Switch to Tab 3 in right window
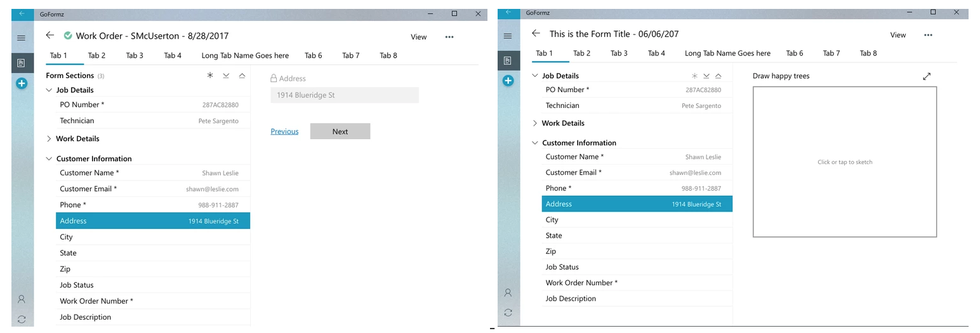 619,53
